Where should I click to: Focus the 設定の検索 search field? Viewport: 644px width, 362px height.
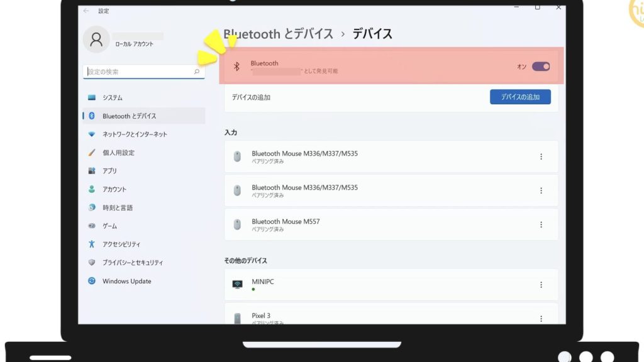click(x=144, y=72)
